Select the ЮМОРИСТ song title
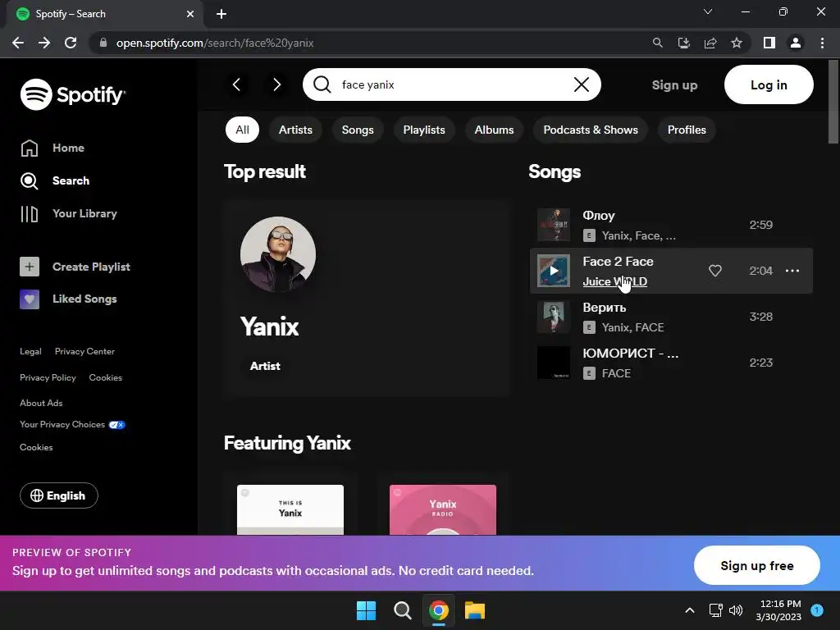Image resolution: width=840 pixels, height=630 pixels. (x=630, y=354)
